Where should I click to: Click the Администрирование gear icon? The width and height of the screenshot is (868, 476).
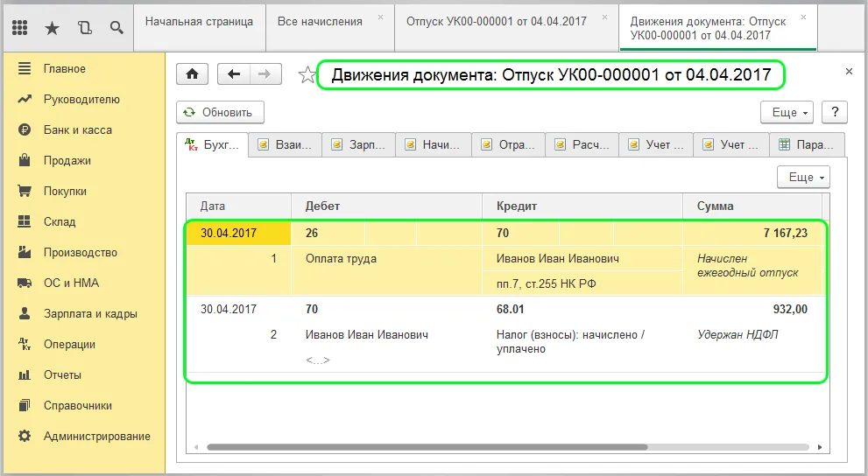pos(25,437)
